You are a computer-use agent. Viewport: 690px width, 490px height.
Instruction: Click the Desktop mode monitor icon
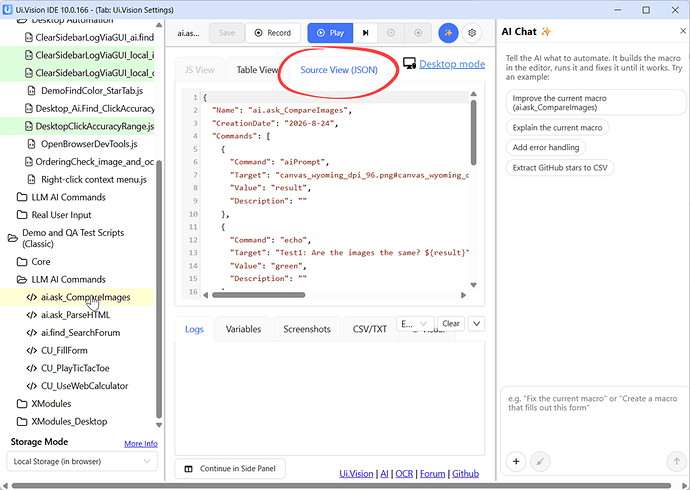(x=409, y=64)
